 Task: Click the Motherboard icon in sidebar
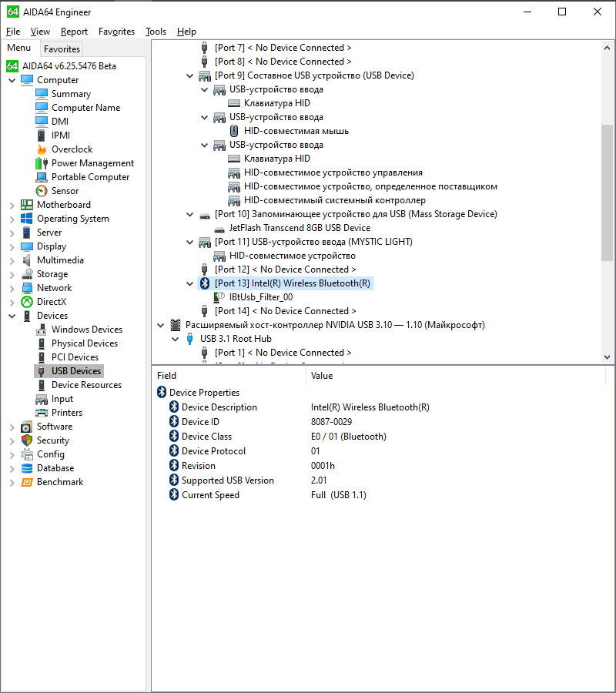click(x=27, y=205)
